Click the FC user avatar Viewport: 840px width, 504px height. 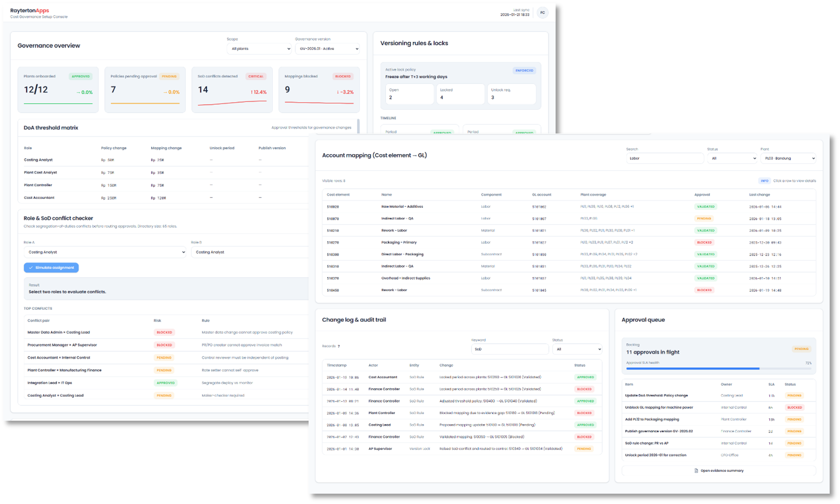pos(542,12)
